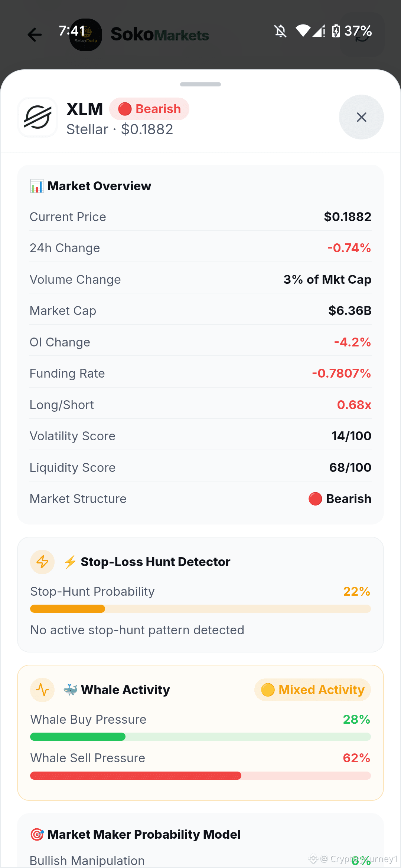Tap the muted notifications status icon

click(280, 31)
